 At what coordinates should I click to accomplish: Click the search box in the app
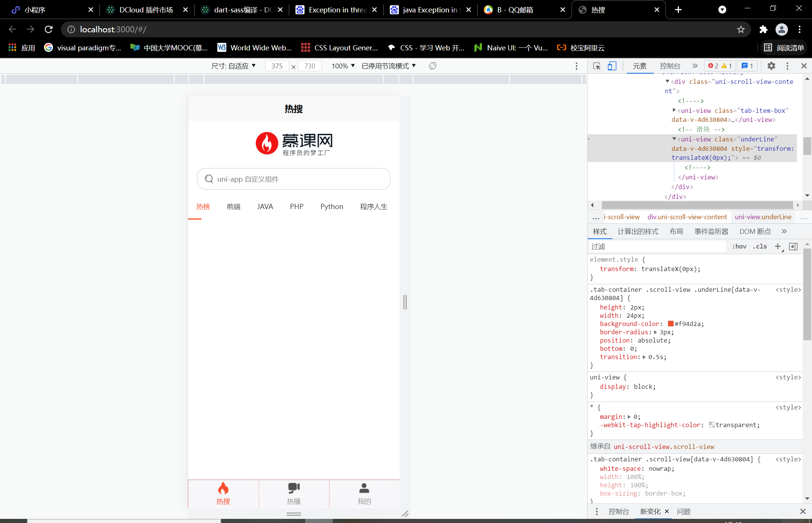(x=294, y=179)
